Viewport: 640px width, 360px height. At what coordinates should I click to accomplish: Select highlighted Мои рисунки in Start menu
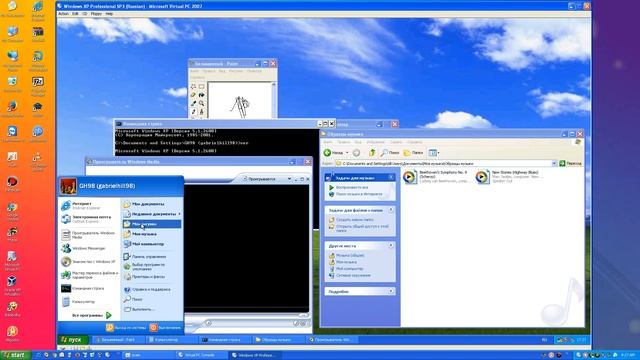[152, 224]
